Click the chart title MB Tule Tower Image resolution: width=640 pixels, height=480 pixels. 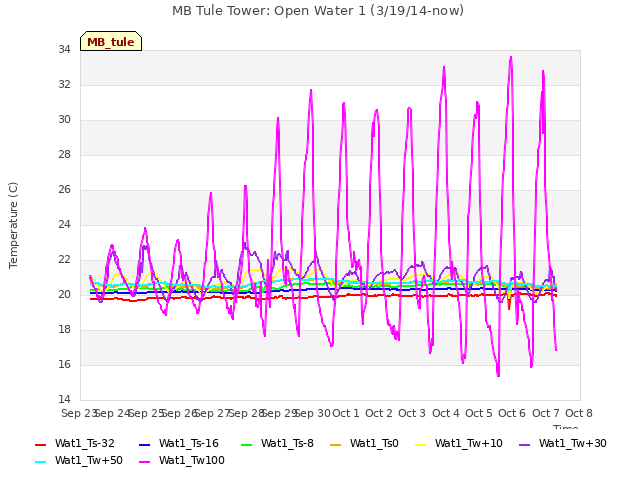pyautogui.click(x=318, y=11)
